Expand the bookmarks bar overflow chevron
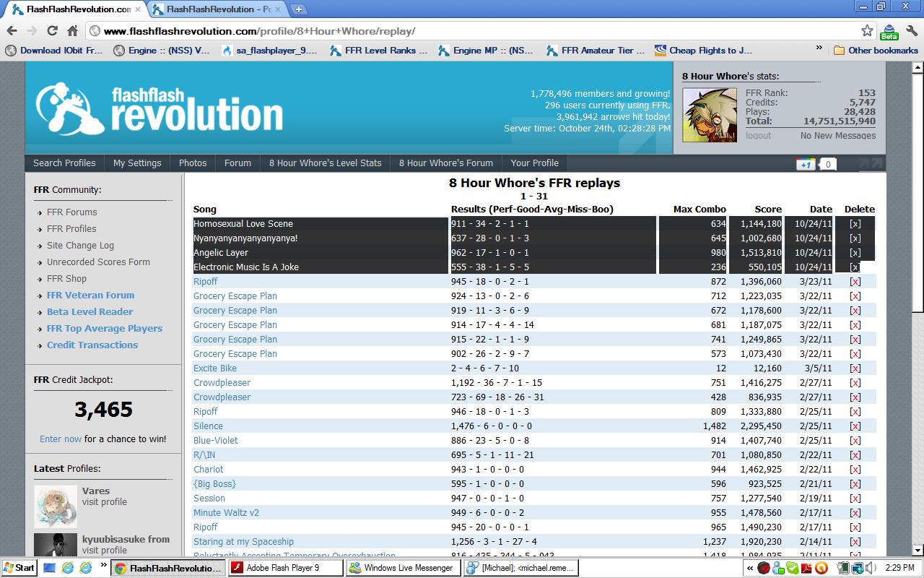 pos(819,49)
